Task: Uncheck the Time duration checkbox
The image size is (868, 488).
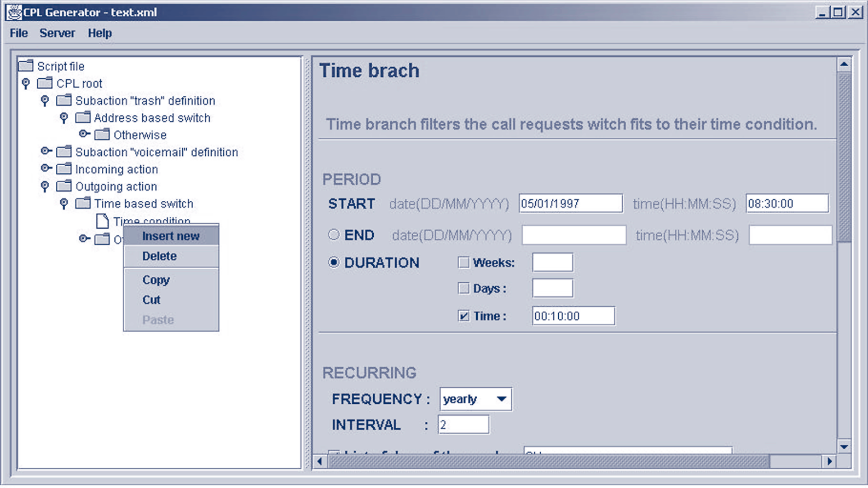Action: (x=464, y=316)
